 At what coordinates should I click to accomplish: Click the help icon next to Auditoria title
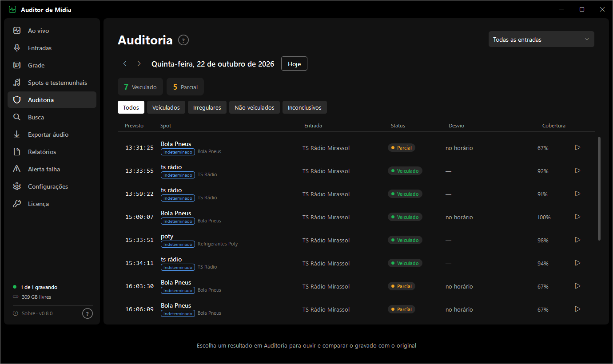(183, 40)
